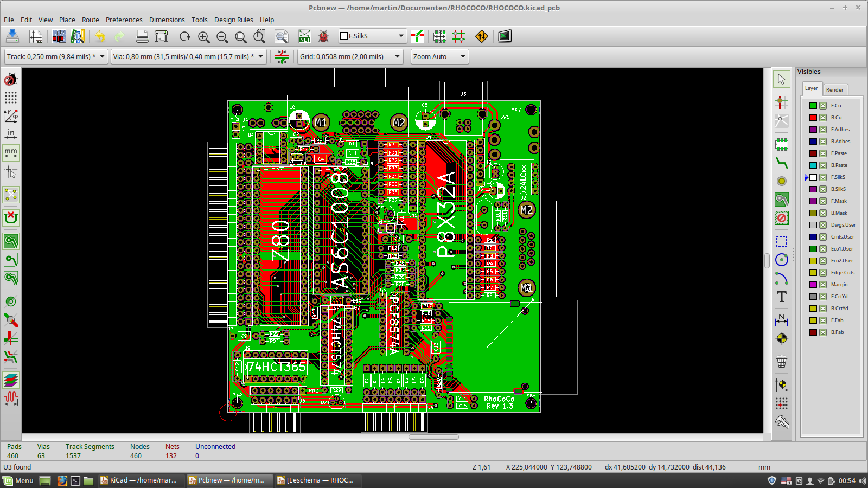The image size is (868, 488).
Task: Click the Pcbnew taskbar window button
Action: [x=229, y=480]
